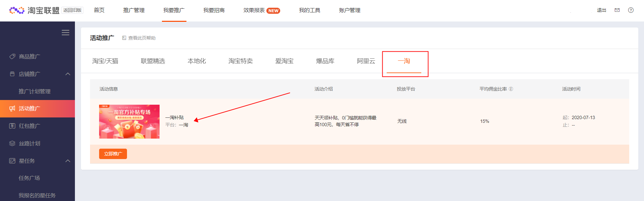The image size is (644, 201).
Task: Open 推广管理 in top navigation
Action: click(x=134, y=10)
